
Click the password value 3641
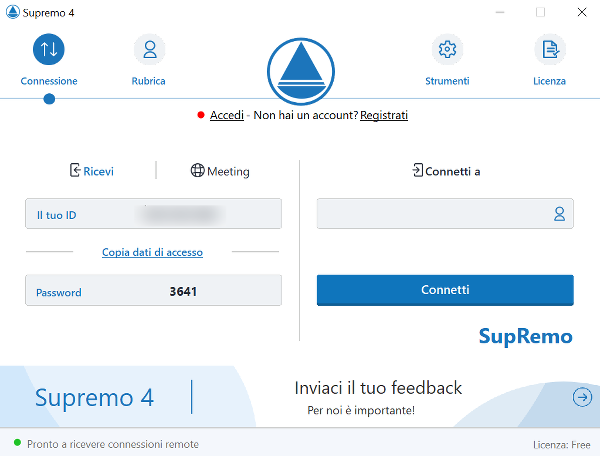point(183,292)
